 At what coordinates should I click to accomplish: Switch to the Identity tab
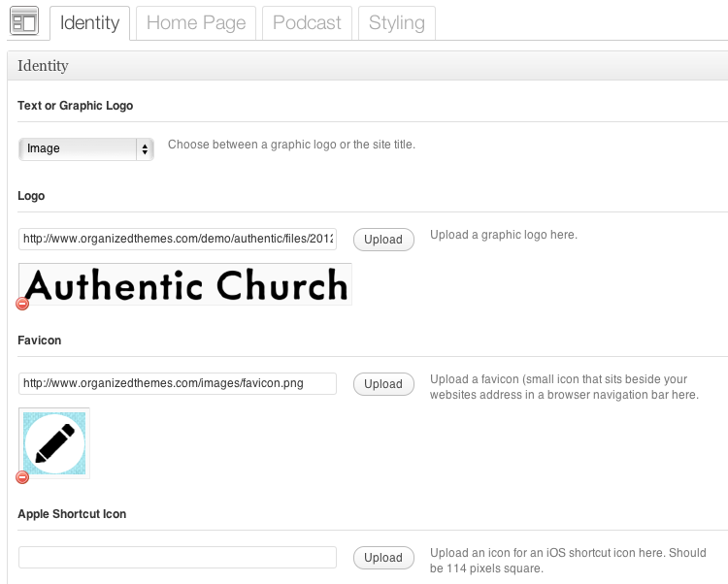(x=89, y=23)
